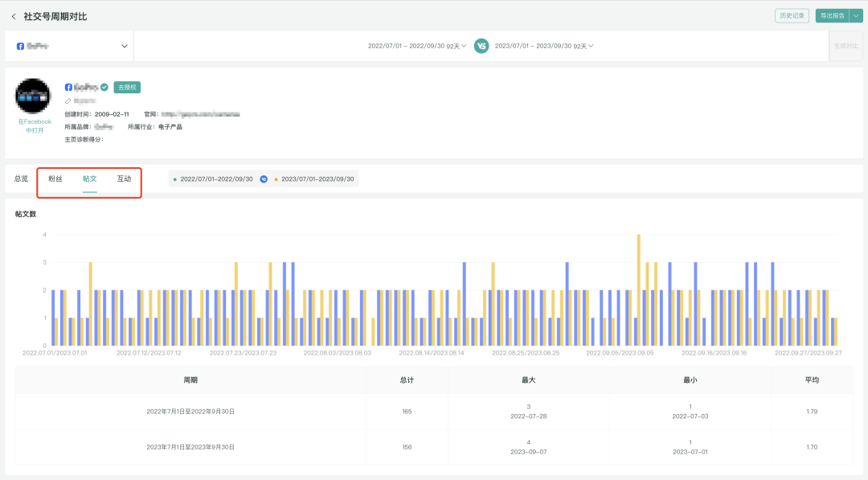This screenshot has width=868, height=480.
Task: Click the 总计 column header
Action: pyautogui.click(x=407, y=379)
